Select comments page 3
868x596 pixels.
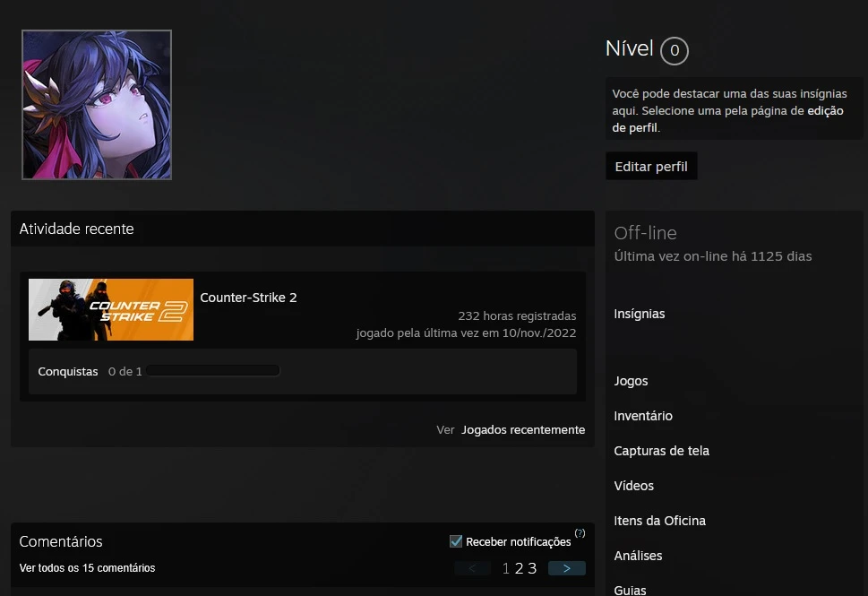(532, 568)
